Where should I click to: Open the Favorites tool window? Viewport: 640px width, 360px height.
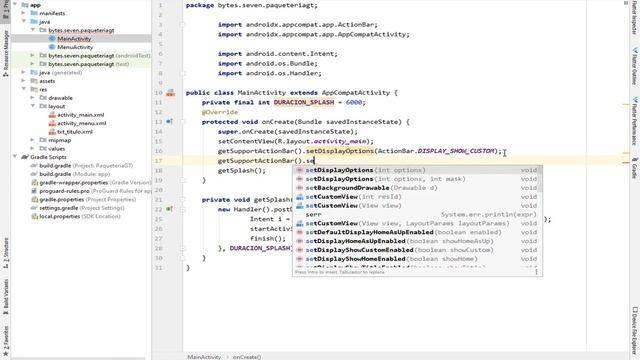(x=6, y=340)
